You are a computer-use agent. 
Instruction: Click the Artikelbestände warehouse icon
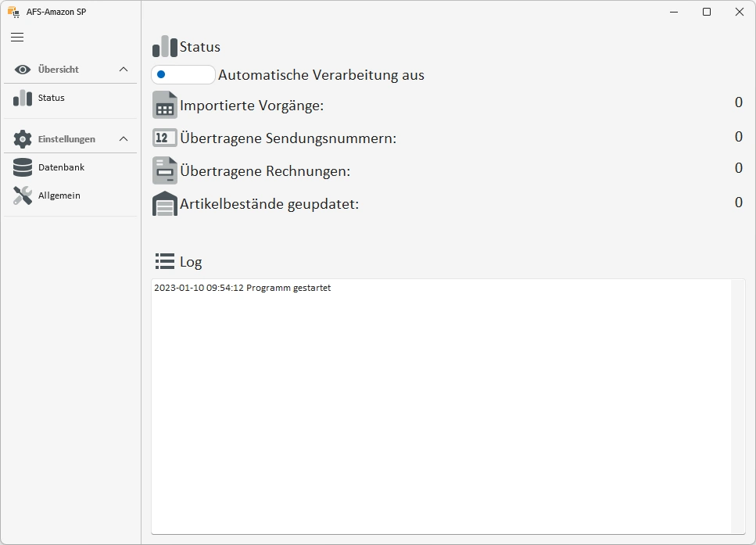tap(165, 203)
